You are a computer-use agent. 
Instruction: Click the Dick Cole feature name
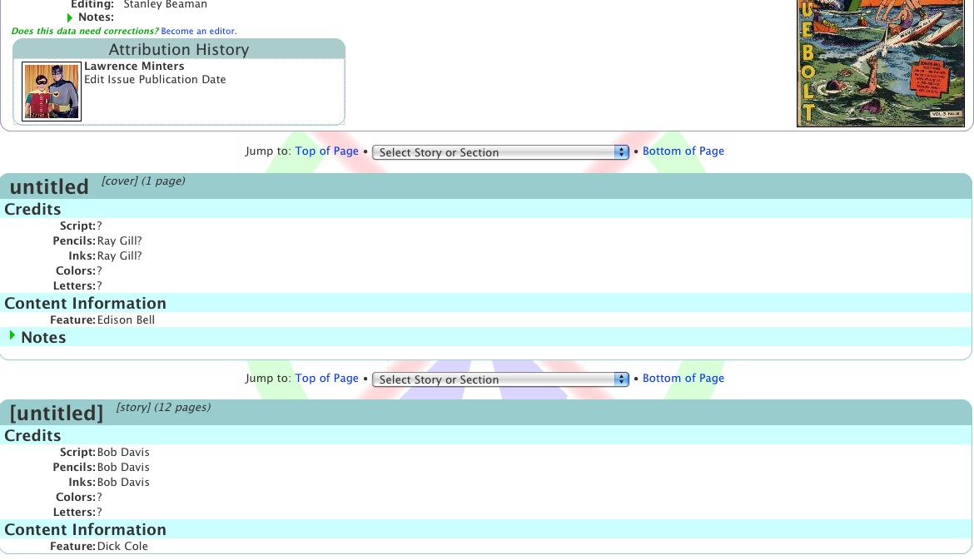click(122, 547)
